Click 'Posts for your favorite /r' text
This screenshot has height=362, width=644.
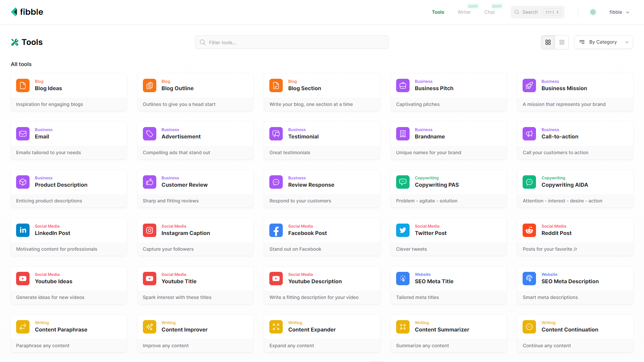550,249
